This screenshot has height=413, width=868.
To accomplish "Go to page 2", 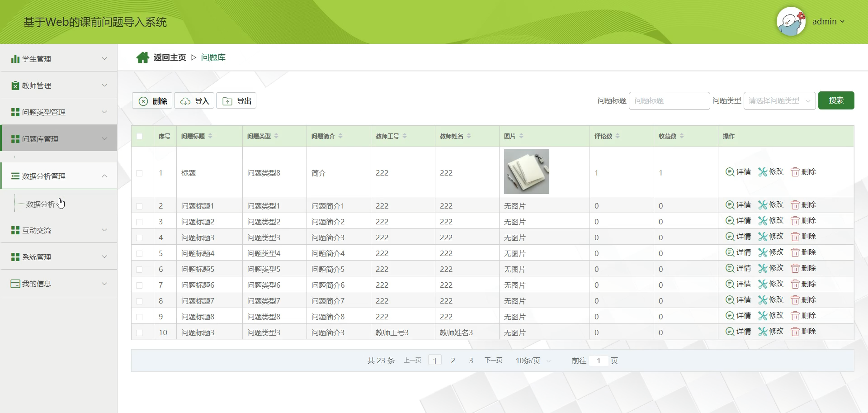I will [x=453, y=361].
